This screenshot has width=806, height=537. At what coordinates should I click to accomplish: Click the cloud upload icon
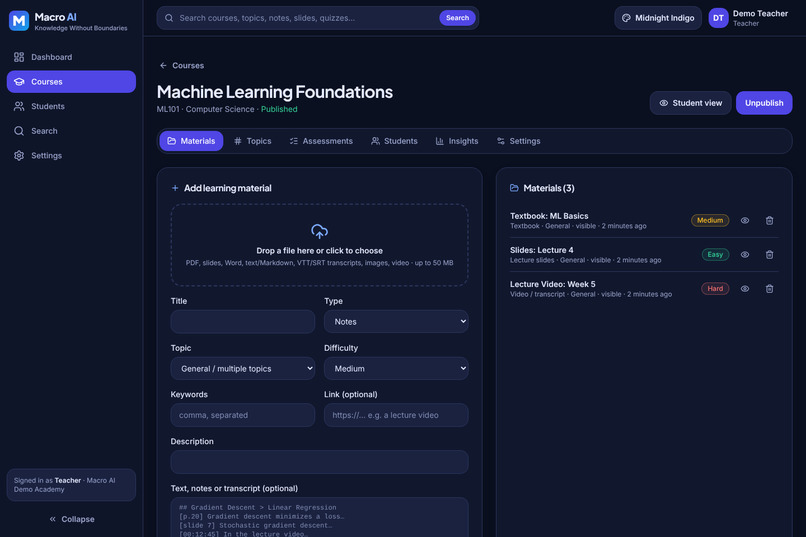coord(319,231)
